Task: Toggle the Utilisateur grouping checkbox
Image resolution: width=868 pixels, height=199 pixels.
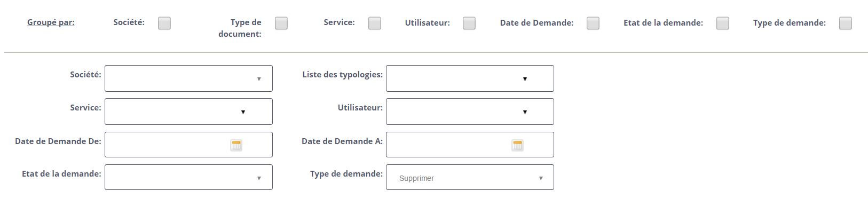Action: coord(469,23)
